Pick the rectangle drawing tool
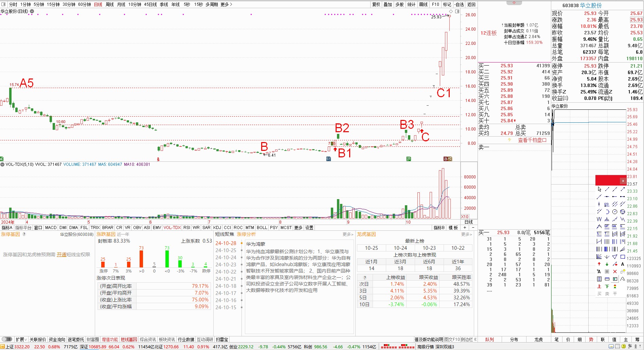The width and height of the screenshot is (644, 350). (623, 257)
